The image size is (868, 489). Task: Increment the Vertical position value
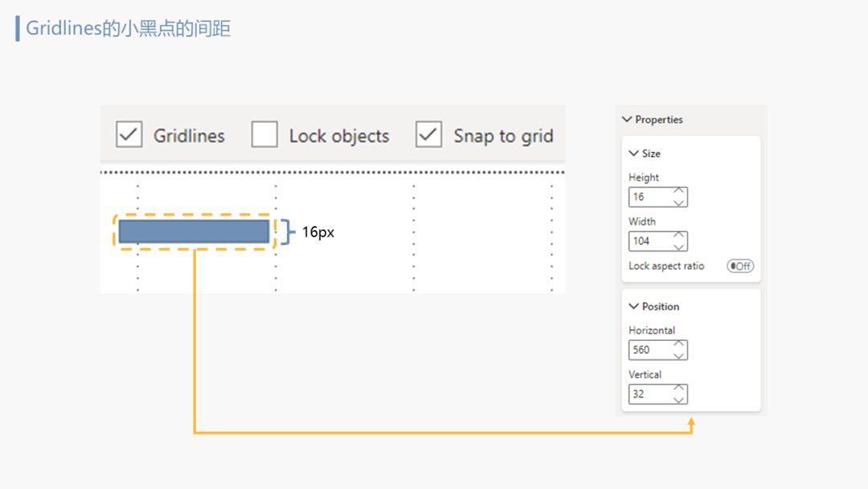point(679,389)
